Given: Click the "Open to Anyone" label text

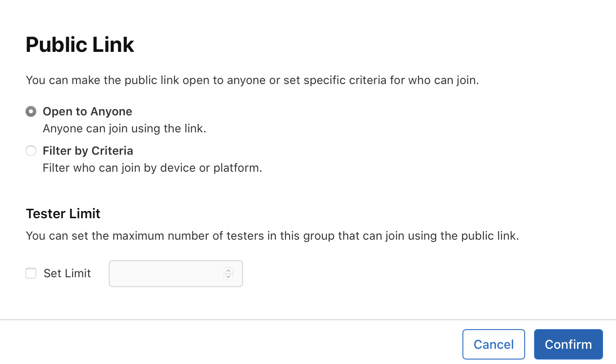Looking at the screenshot, I should (87, 111).
